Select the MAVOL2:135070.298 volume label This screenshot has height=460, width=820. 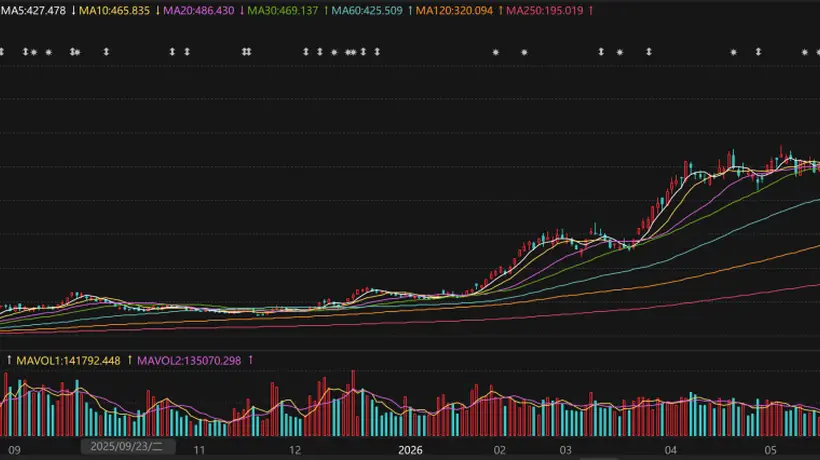pos(189,361)
